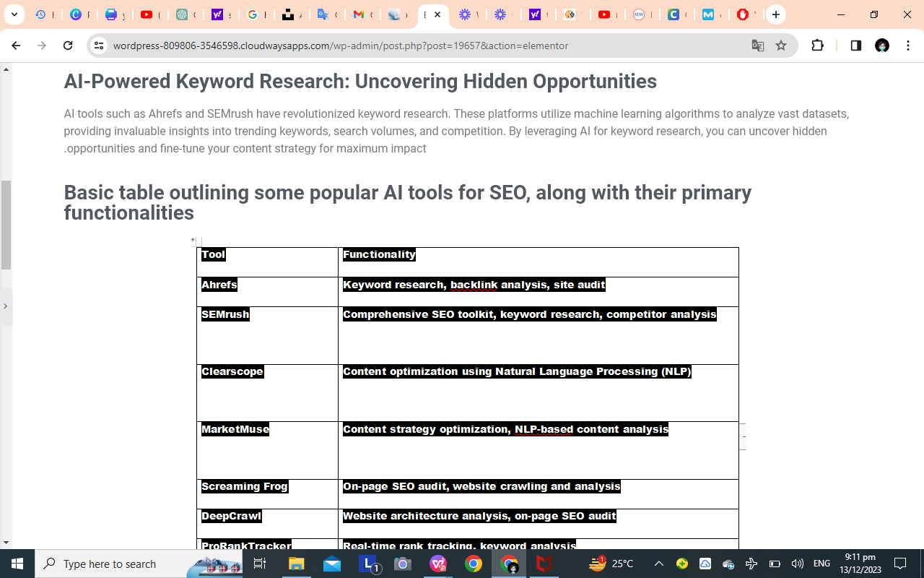Expand the Elementor side panel arrow
924x578 pixels.
(5, 306)
